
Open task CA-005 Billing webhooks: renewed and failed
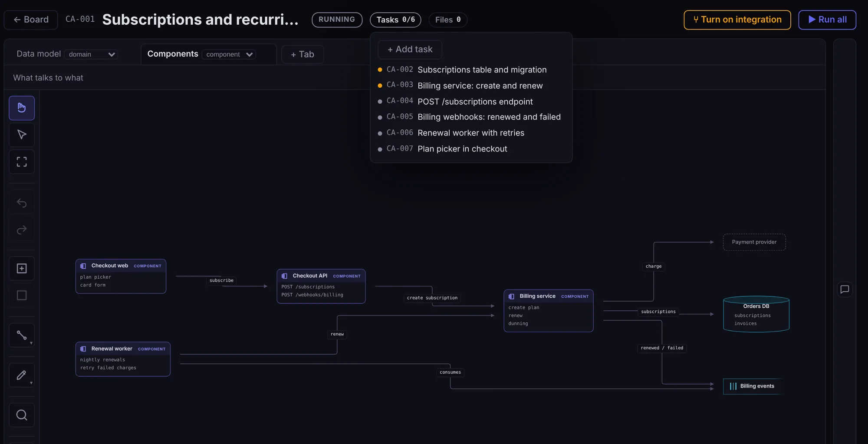click(x=471, y=117)
